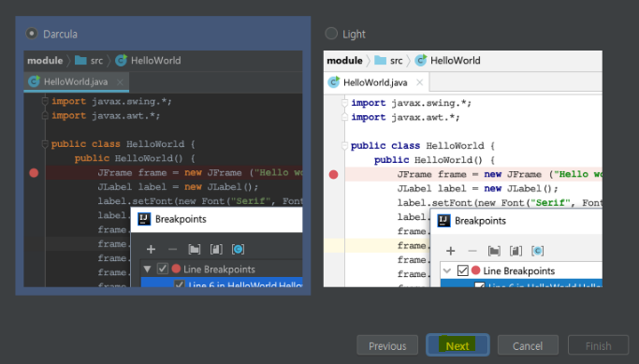Viewport: 639px width, 364px height.
Task: Click the red breakpoint dot in Darcula gutter
Action: coord(34,173)
